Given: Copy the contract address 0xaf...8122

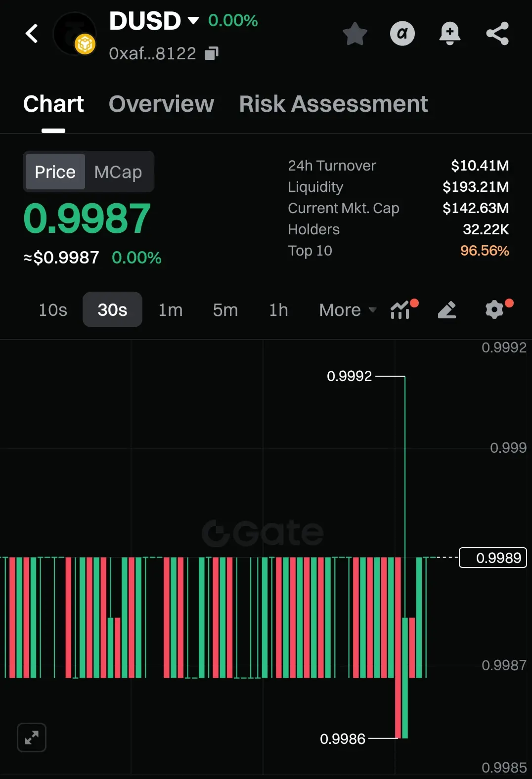Looking at the screenshot, I should point(212,53).
